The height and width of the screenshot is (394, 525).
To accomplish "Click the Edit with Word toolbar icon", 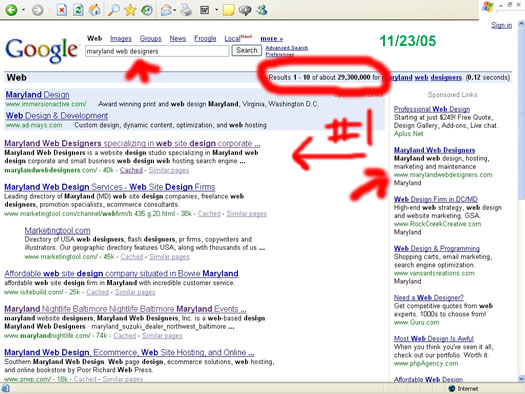I will tap(205, 10).
